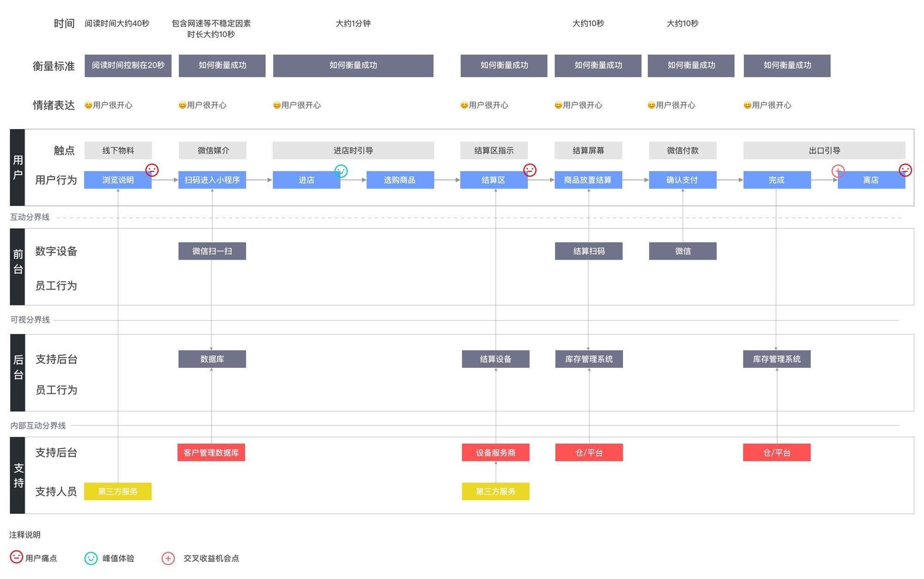Image resolution: width=924 pixels, height=579 pixels.
Task: Select the 完成 step box
Action: pos(777,180)
